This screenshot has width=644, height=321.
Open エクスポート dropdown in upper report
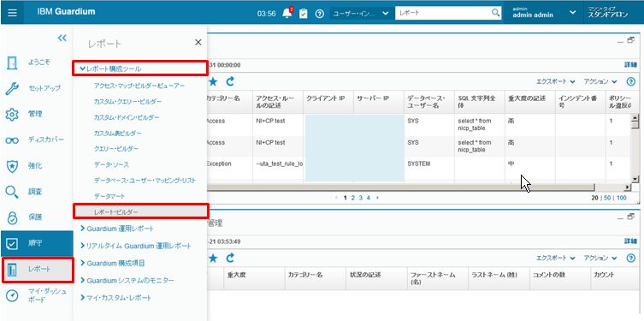tap(556, 81)
